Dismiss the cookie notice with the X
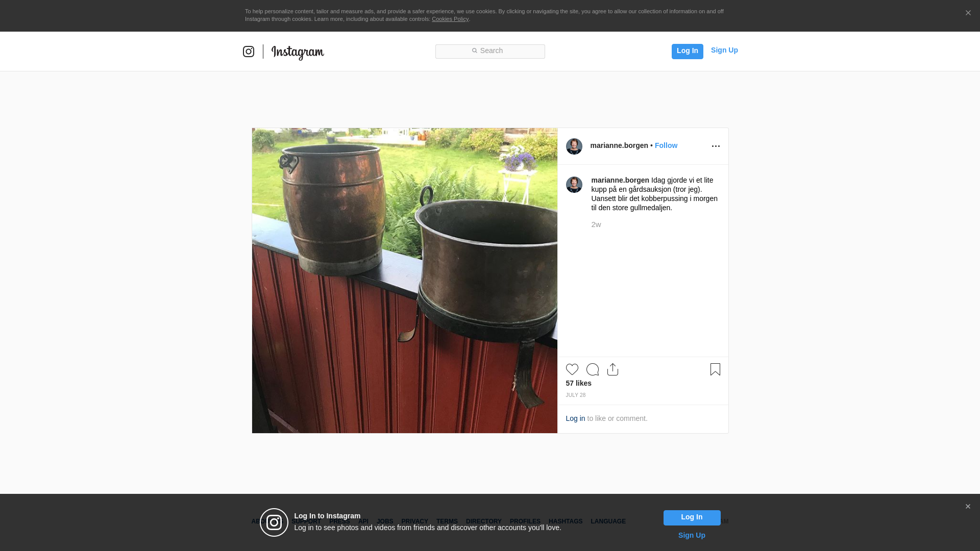 [968, 13]
